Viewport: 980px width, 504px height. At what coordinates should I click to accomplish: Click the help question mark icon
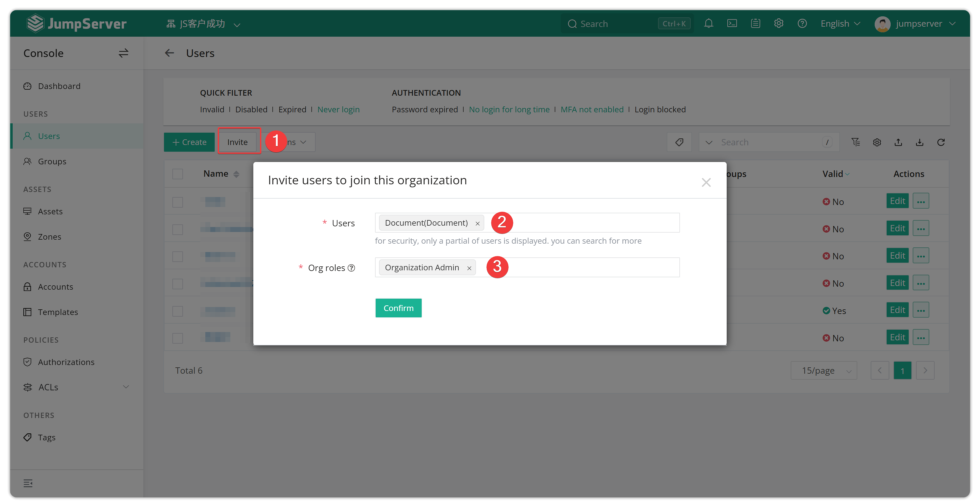point(802,24)
